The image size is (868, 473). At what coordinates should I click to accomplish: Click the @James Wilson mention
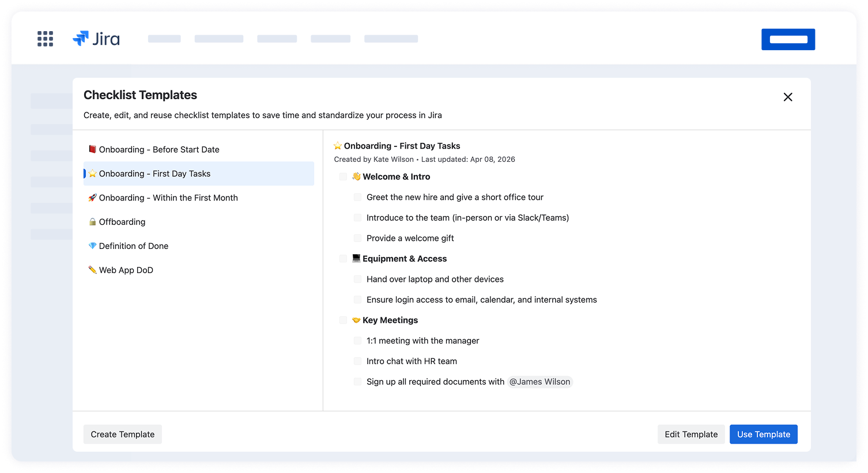click(x=539, y=382)
